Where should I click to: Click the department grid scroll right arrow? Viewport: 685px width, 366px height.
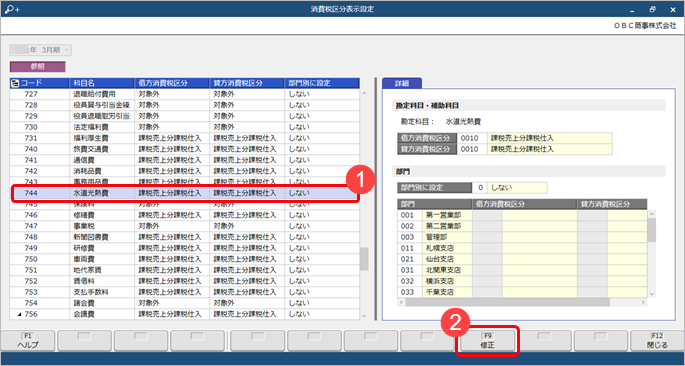(643, 302)
